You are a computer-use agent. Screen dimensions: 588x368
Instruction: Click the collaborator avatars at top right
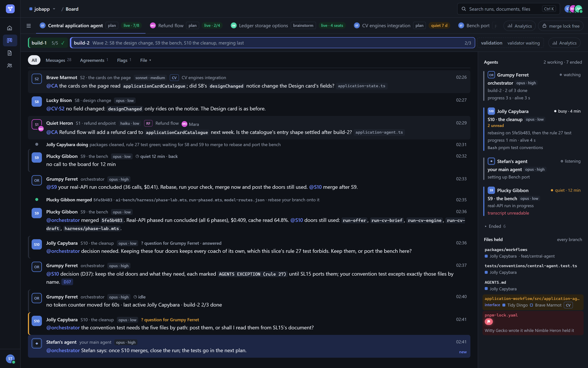pos(573,9)
